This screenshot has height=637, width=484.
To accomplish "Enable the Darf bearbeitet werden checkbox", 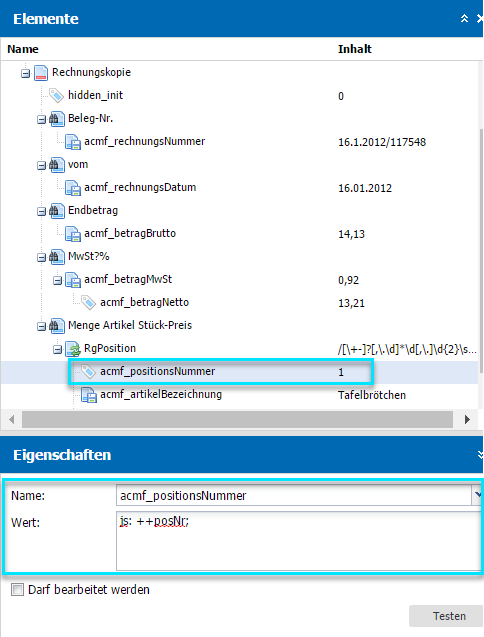I will pos(17,589).
